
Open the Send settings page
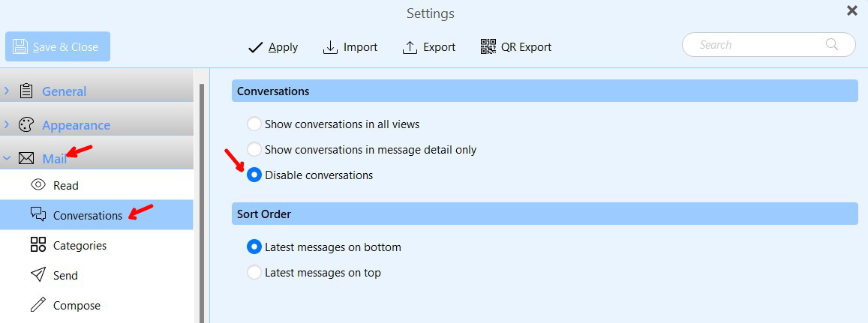96,275
